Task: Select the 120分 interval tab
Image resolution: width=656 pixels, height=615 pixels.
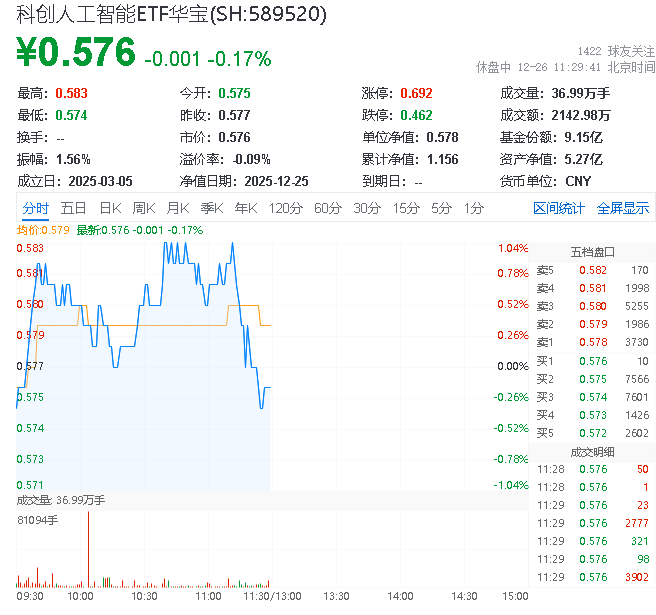Action: coord(286,208)
